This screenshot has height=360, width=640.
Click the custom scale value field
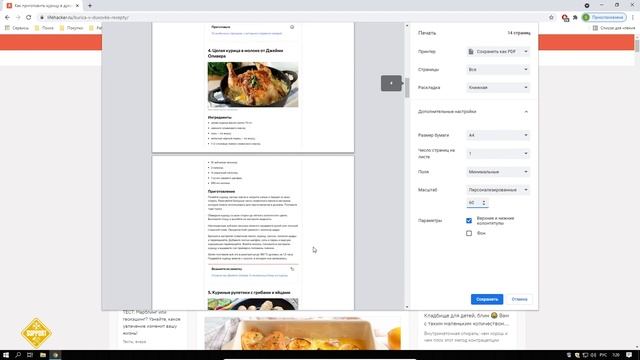coord(477,203)
